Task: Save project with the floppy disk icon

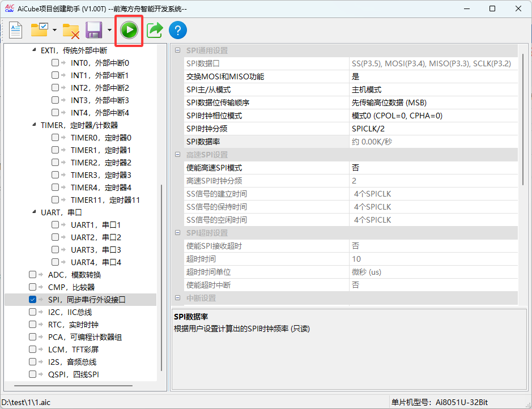Action: click(93, 30)
